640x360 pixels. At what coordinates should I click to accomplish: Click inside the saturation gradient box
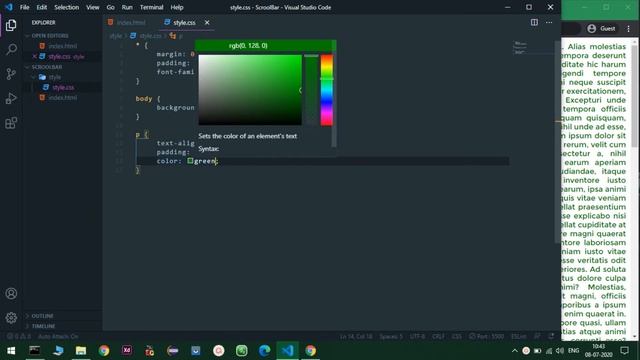coord(250,90)
